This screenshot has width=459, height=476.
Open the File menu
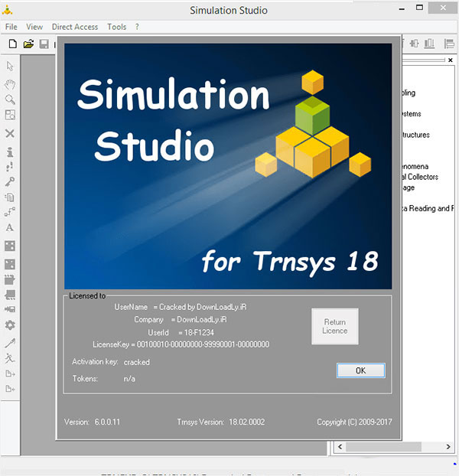[x=11, y=27]
